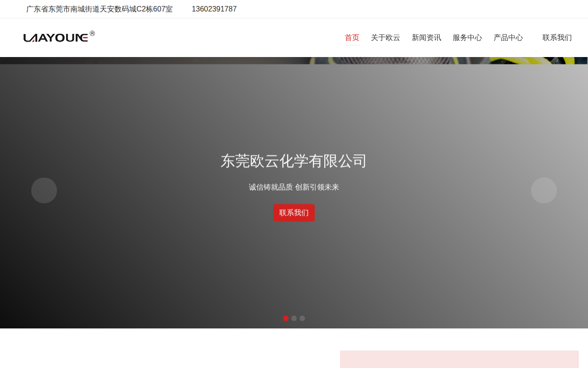Open the 关于欧云 page
Image resolution: width=588 pixels, height=368 pixels.
coord(385,38)
